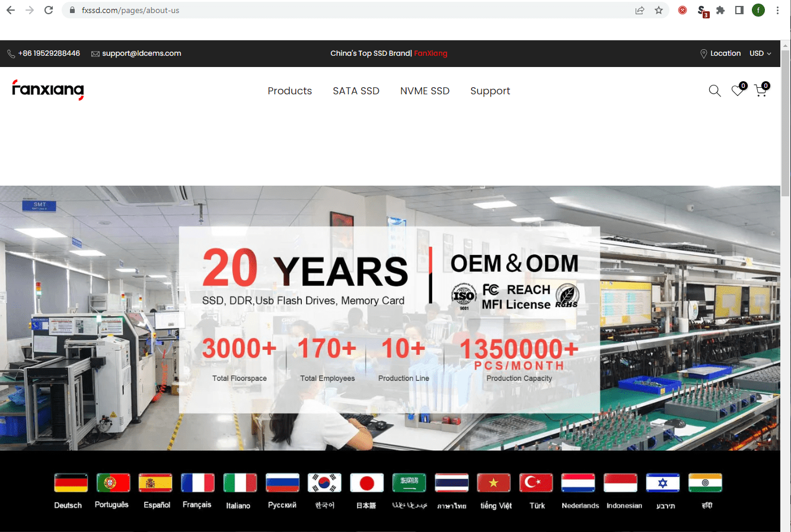Select the Español Spain flag
The height and width of the screenshot is (532, 791).
tap(155, 483)
